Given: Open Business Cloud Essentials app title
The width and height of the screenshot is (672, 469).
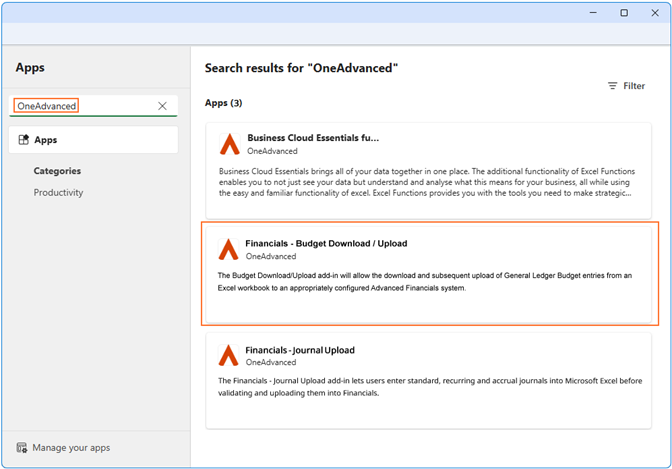Looking at the screenshot, I should point(313,138).
